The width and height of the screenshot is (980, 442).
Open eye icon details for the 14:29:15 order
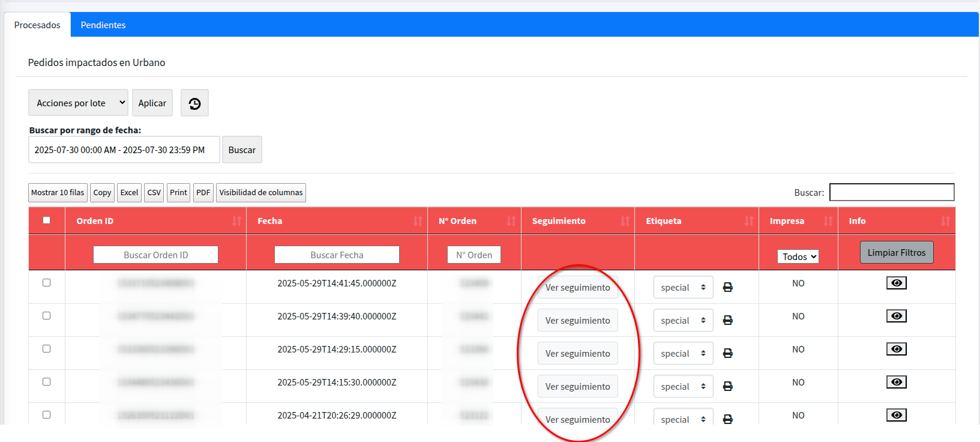click(896, 349)
